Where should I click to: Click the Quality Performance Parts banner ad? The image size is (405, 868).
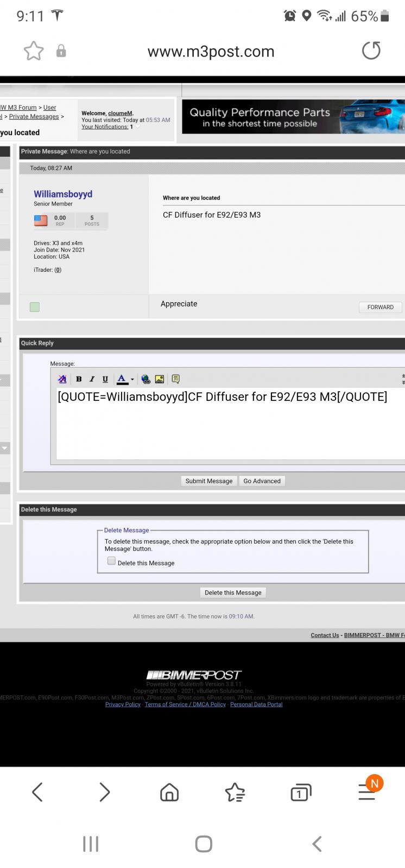point(293,116)
